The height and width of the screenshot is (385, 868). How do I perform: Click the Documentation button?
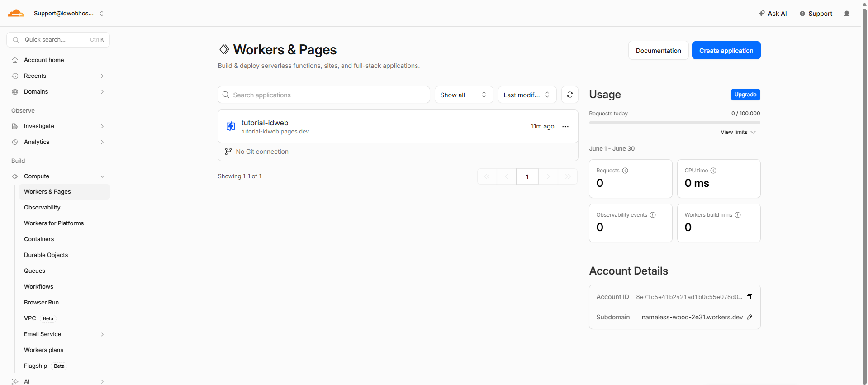(x=658, y=50)
